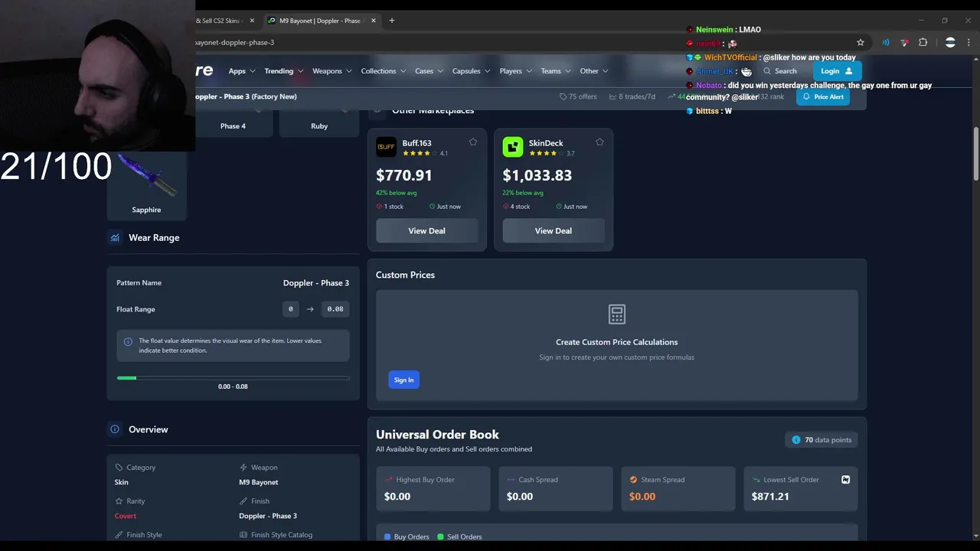Image resolution: width=980 pixels, height=551 pixels.
Task: Close the Sell CS2 Skins tab
Action: click(252, 21)
